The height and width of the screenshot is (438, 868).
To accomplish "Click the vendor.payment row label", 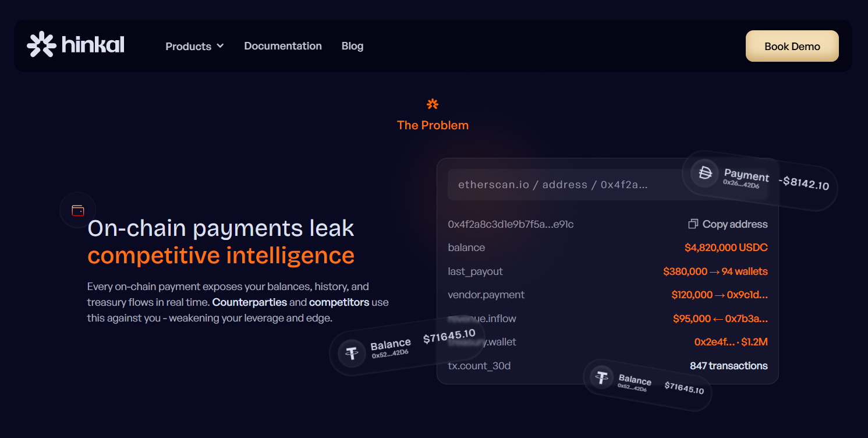I will click(486, 295).
